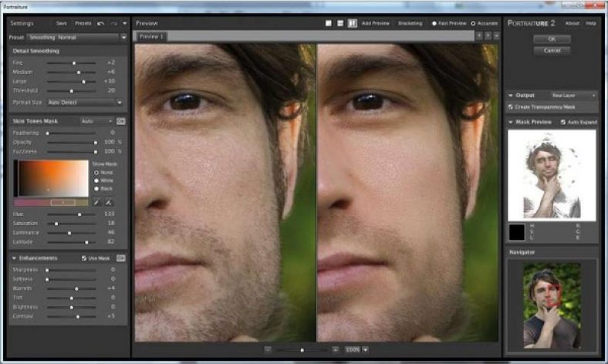Go to next preview tab arrow
The width and height of the screenshot is (608, 364).
pos(488,35)
